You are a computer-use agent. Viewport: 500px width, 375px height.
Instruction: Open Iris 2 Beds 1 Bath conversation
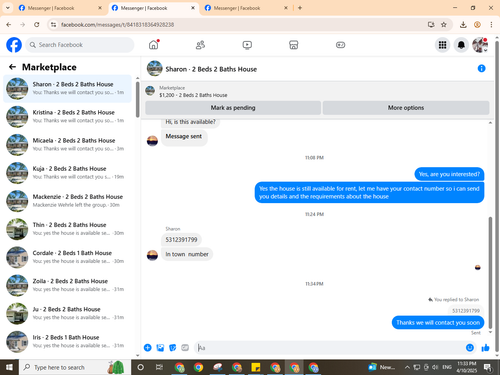coord(68,341)
